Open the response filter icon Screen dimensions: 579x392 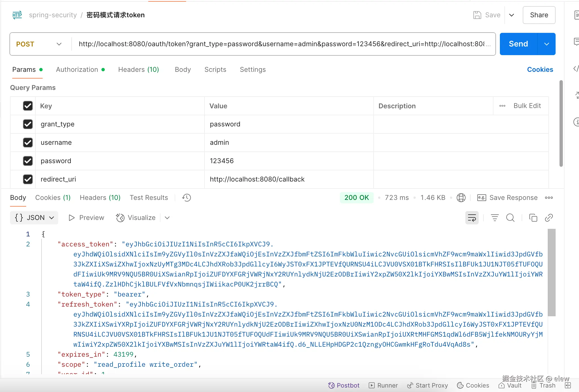[495, 218]
